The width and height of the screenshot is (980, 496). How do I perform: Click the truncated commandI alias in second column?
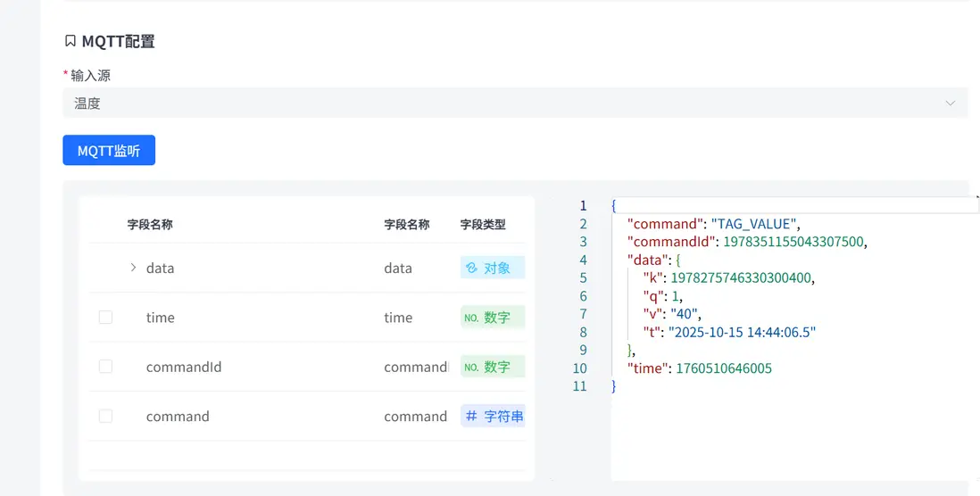tap(416, 367)
